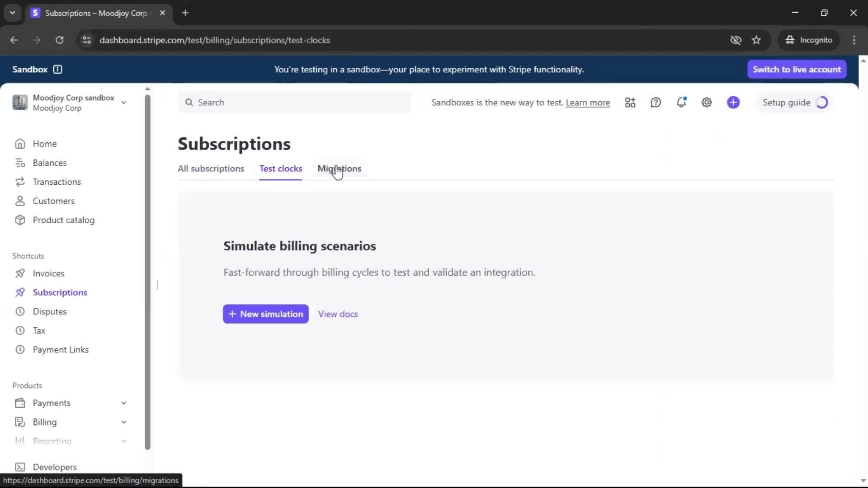Viewport: 868px width, 488px height.
Task: Click the settings gear icon
Action: (707, 103)
